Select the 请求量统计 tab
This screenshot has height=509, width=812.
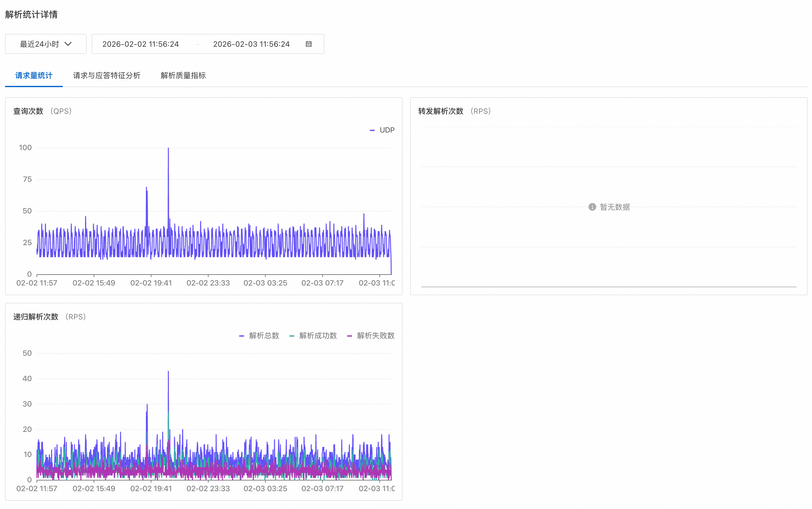pyautogui.click(x=34, y=76)
